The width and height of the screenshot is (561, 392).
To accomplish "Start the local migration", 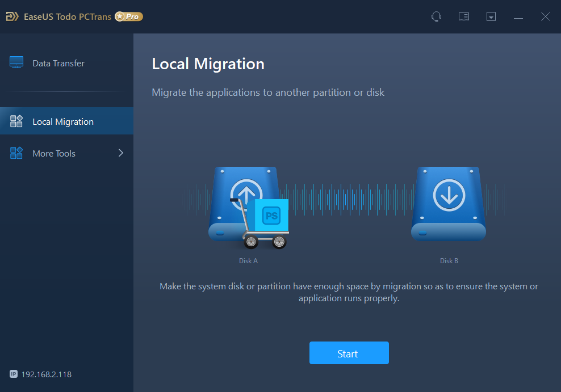I will (349, 353).
